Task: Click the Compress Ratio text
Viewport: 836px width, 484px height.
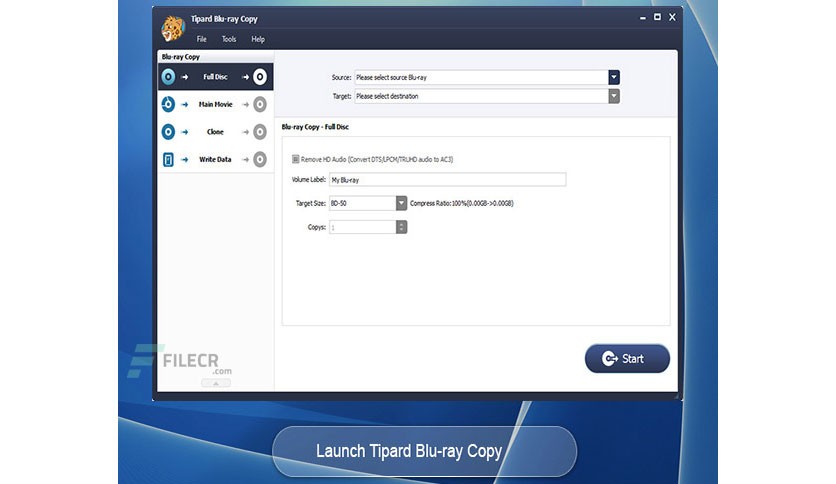Action: [x=462, y=203]
